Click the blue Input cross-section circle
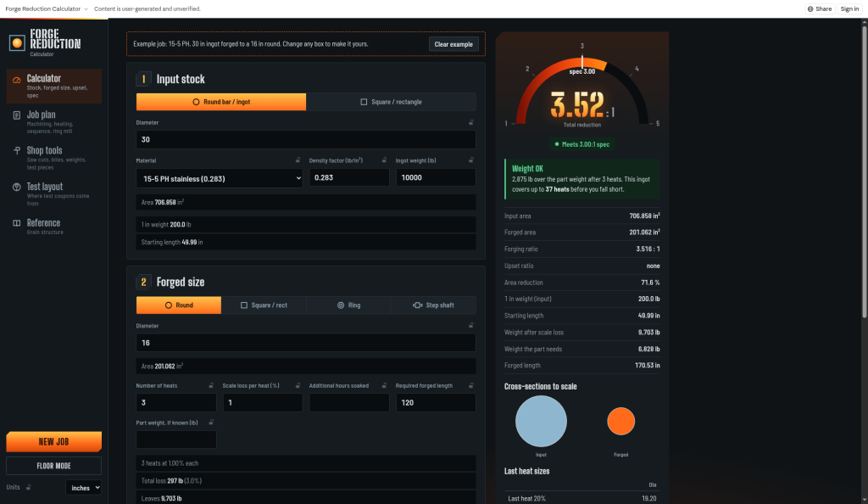Screen dimensions: 868x504 [541, 422]
